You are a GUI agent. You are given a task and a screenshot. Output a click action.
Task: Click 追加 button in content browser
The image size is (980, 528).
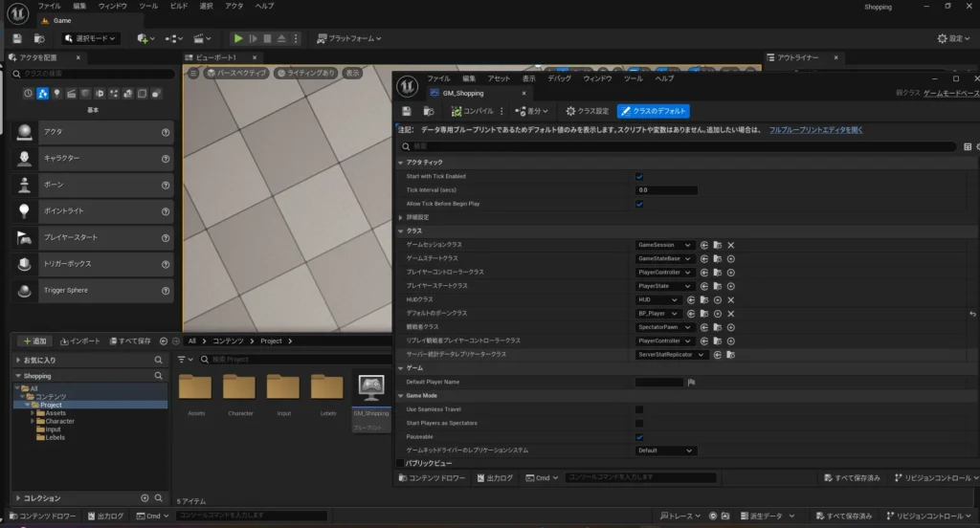34,341
